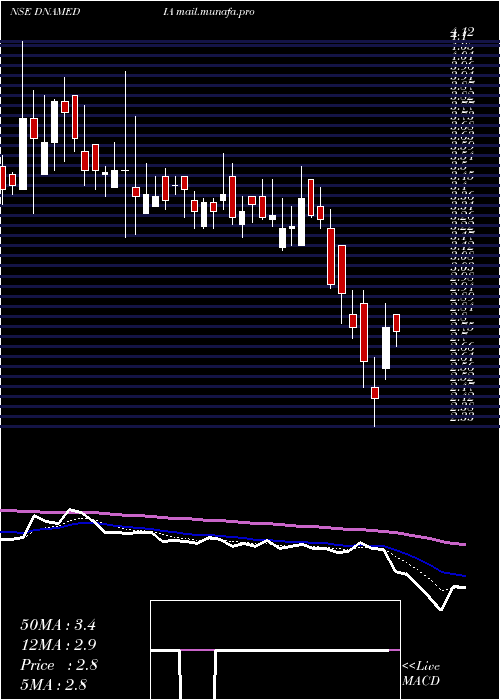Click the <<Live MACD label

pos(421,674)
